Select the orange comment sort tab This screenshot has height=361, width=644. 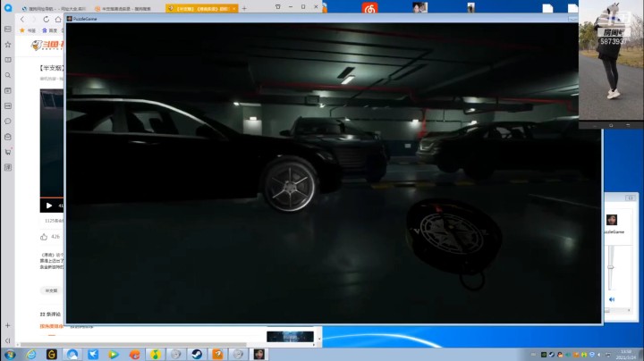(51, 326)
